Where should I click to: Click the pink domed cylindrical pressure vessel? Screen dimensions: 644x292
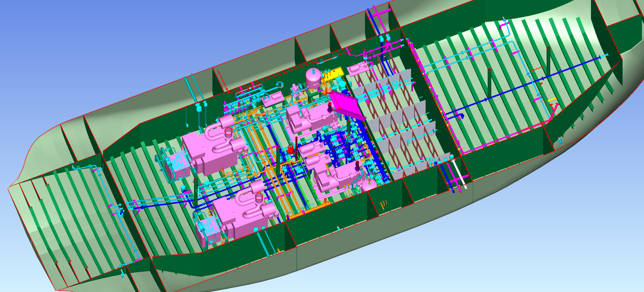(x=312, y=78)
